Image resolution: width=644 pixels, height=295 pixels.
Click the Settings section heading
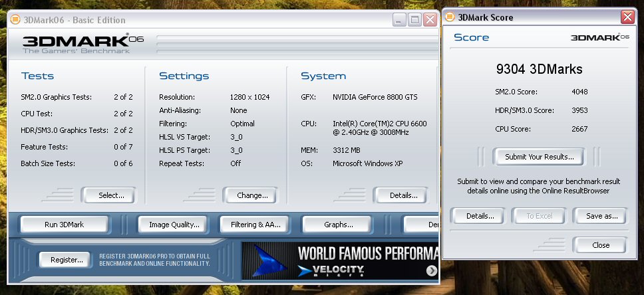[x=184, y=76]
